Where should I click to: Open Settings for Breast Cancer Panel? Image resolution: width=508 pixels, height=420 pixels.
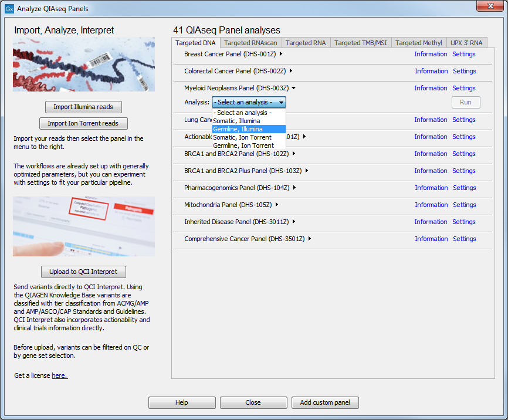[464, 54]
